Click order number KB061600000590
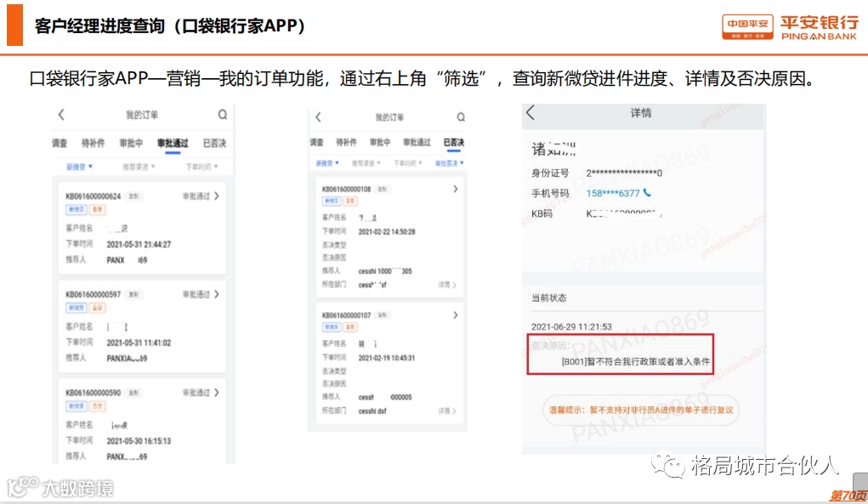Screen dimensions: 868x504 (x=93, y=393)
